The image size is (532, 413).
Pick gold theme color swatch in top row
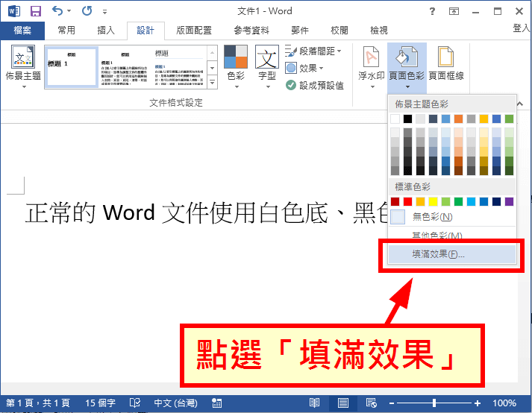pos(484,119)
